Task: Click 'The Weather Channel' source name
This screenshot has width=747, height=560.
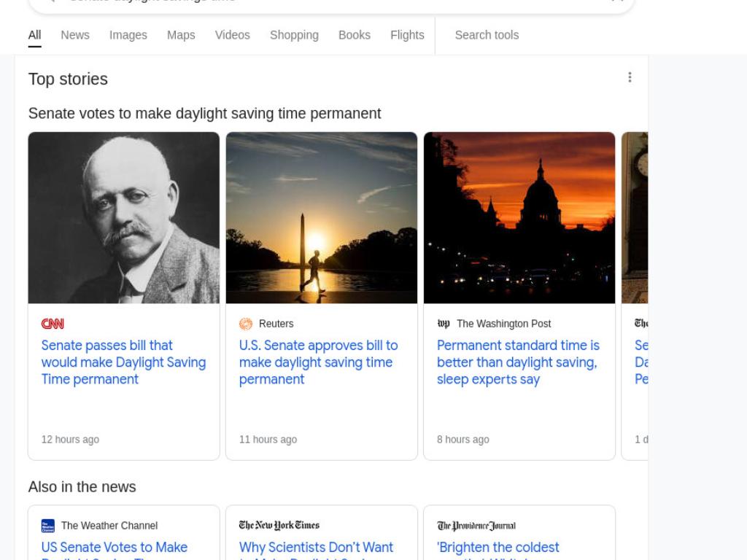Action: 109,526
